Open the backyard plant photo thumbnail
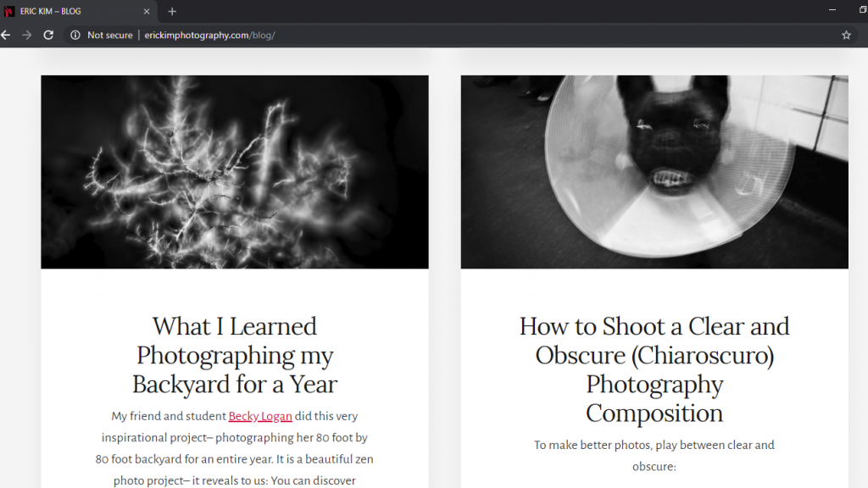Screen dimensions: 868x488 pos(235,172)
